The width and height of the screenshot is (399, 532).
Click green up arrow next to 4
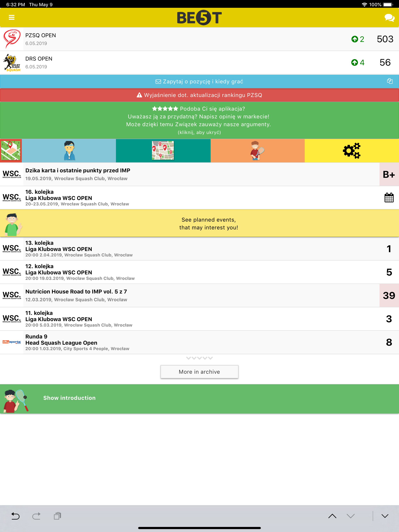tap(354, 63)
